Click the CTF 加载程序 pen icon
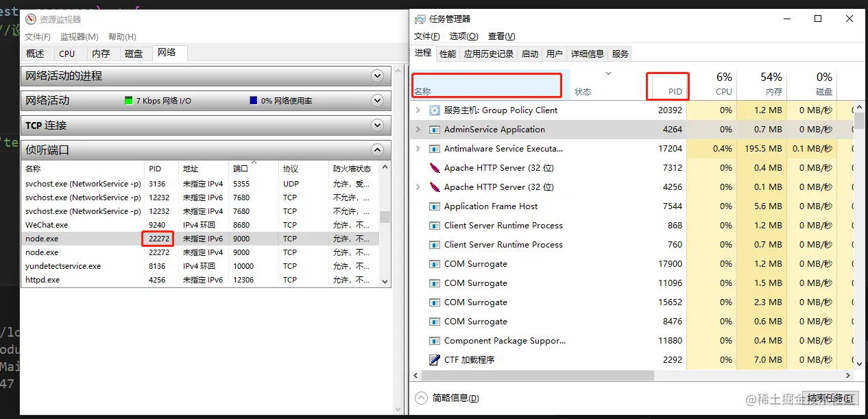Screen dimensions: 868x419 point(434,359)
